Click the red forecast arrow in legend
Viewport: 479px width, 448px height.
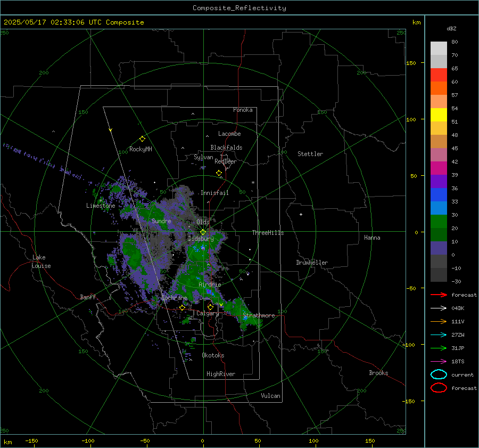439,295
